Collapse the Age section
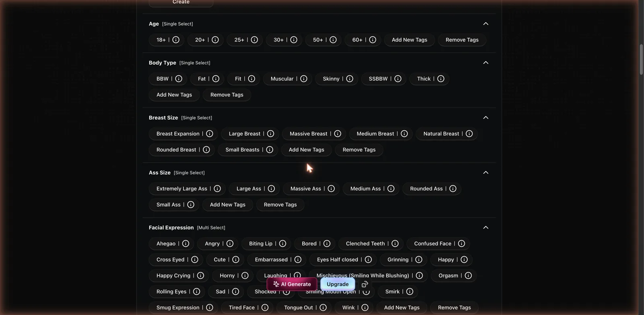The width and height of the screenshot is (644, 315). (486, 24)
